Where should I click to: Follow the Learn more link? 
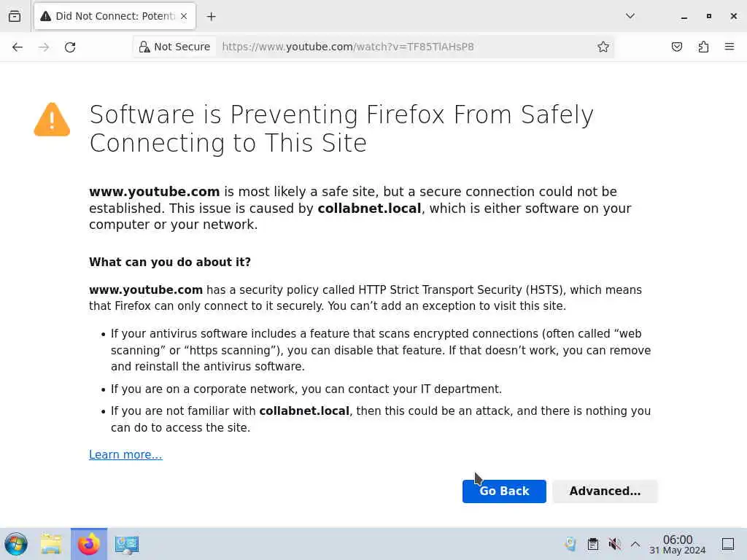point(125,454)
